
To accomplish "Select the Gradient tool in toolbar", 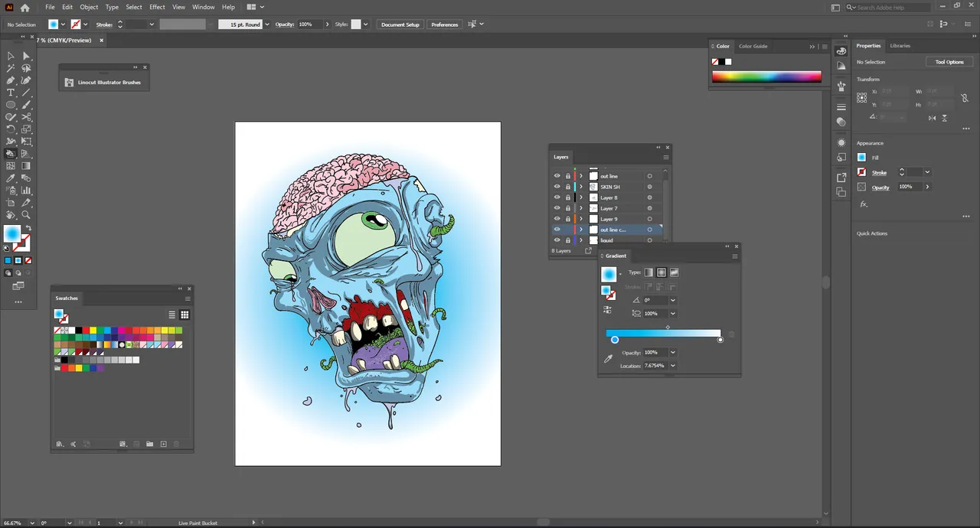I will coord(26,166).
